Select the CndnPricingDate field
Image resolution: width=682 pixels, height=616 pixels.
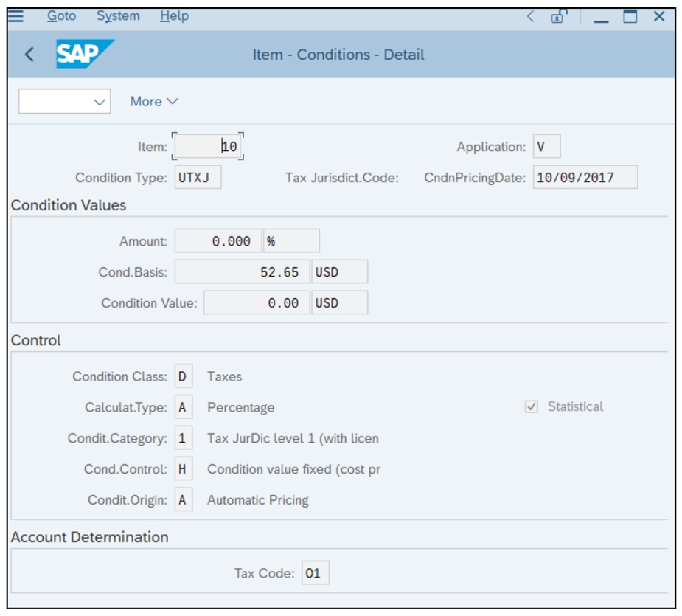coord(585,176)
